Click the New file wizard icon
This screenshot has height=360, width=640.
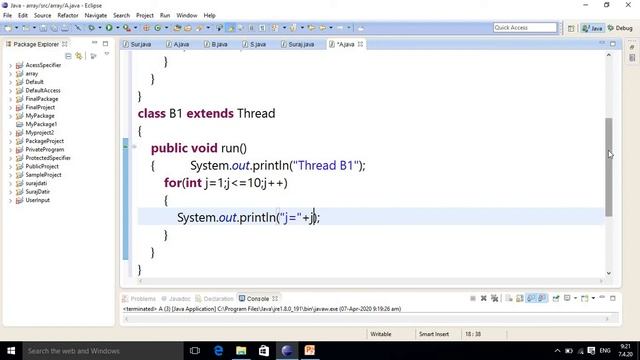(x=8, y=28)
